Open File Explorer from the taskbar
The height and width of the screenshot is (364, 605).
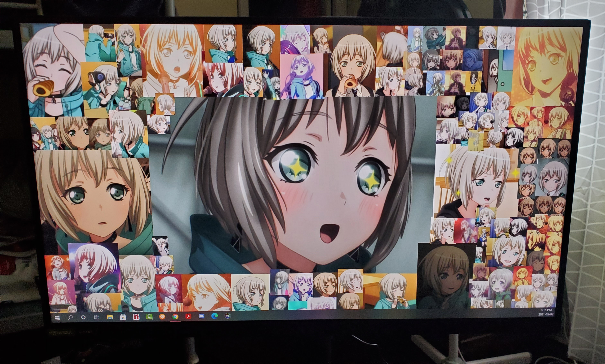110,317
